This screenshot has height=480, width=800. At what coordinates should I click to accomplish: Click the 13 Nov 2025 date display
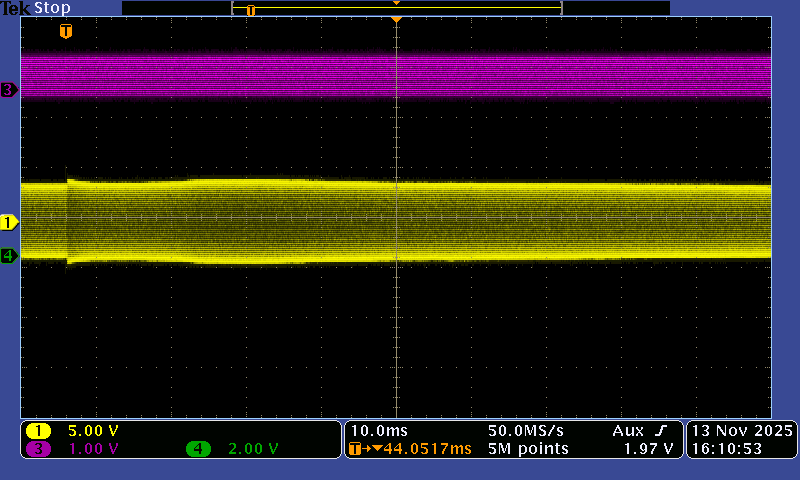(741, 431)
